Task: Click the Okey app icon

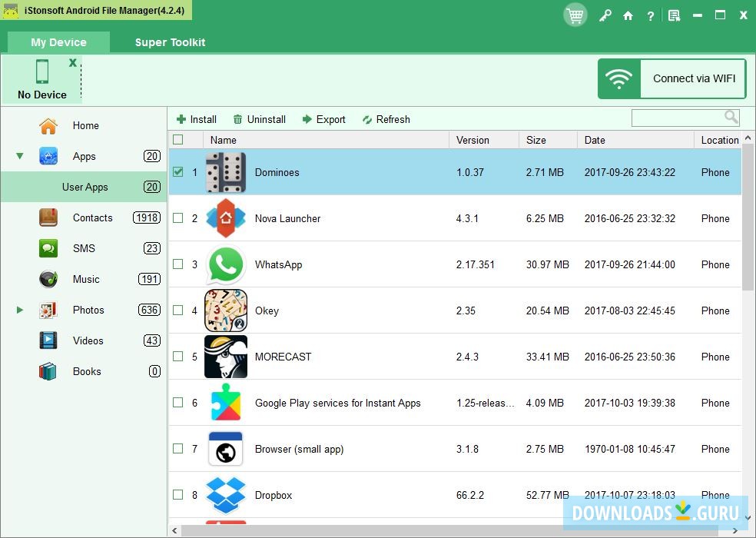Action: tap(226, 311)
